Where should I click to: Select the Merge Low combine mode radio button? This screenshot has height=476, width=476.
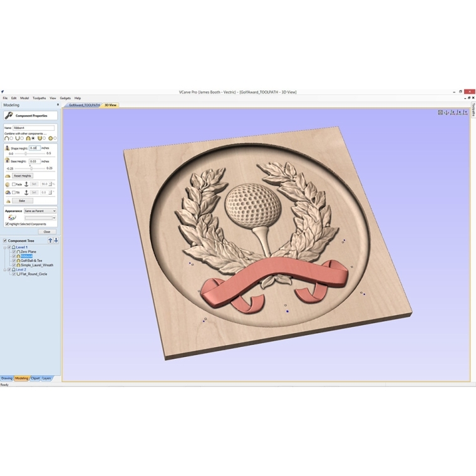tap(44, 138)
